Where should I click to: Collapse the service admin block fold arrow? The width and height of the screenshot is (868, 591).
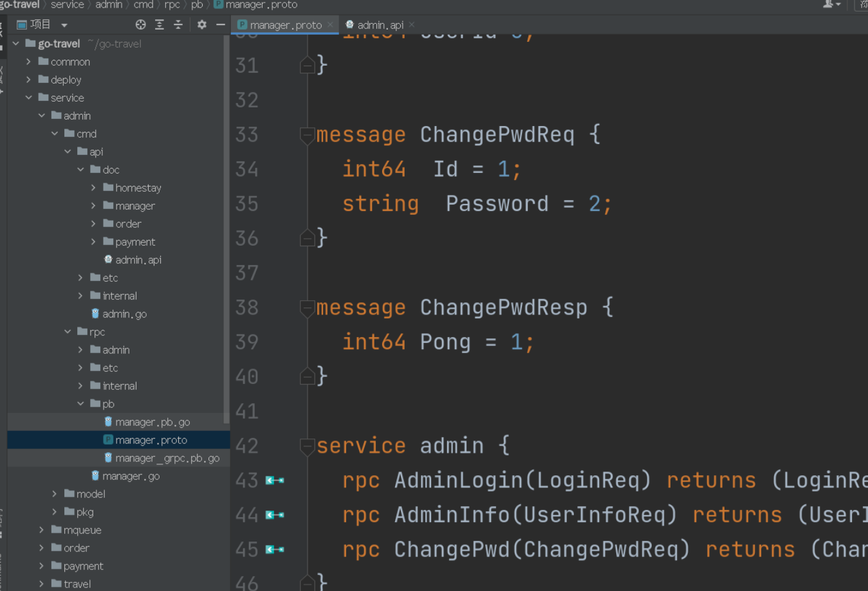tap(307, 446)
